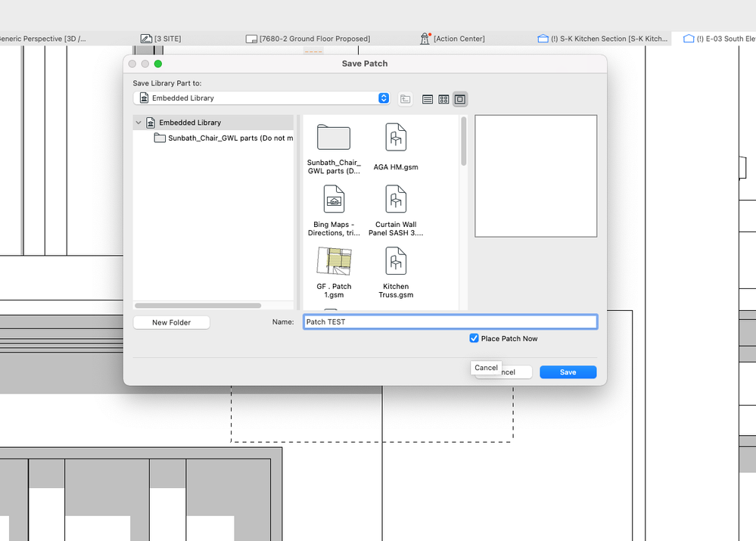756x541 pixels.
Task: Click the S-K Kitchen Section tab icon
Action: pyautogui.click(x=543, y=39)
